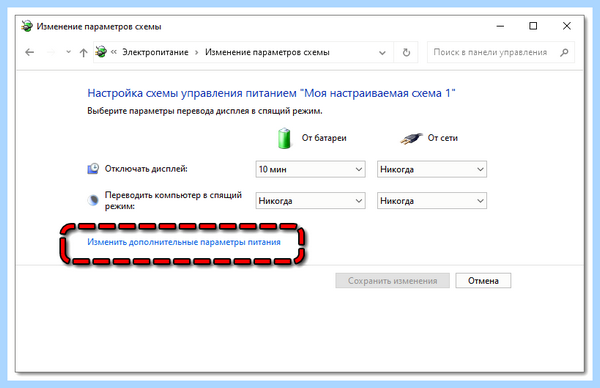Click the Настройка схемы управления питанием heading

[271, 93]
